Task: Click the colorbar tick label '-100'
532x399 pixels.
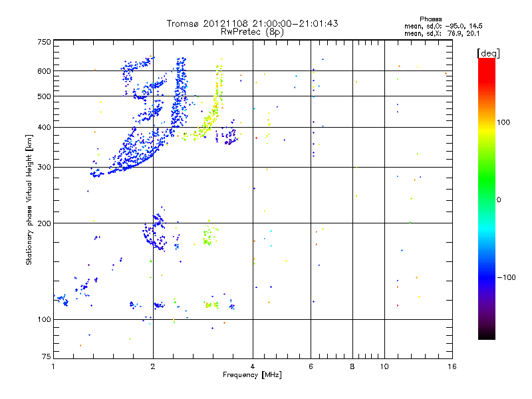Action: pos(506,277)
